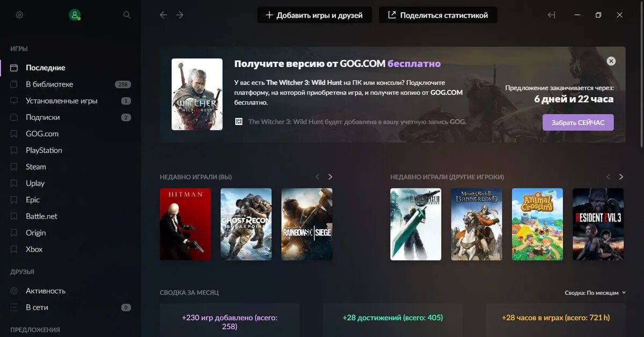Click Поделиться статистикой button

(x=438, y=15)
